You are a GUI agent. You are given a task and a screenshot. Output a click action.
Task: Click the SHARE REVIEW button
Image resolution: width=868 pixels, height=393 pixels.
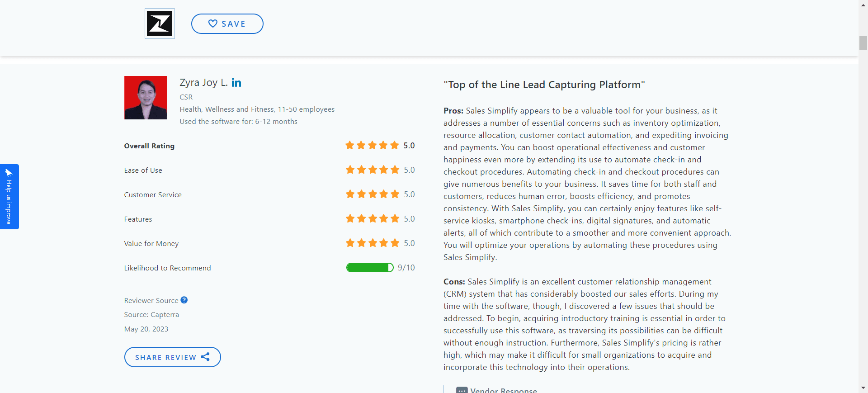coord(172,357)
